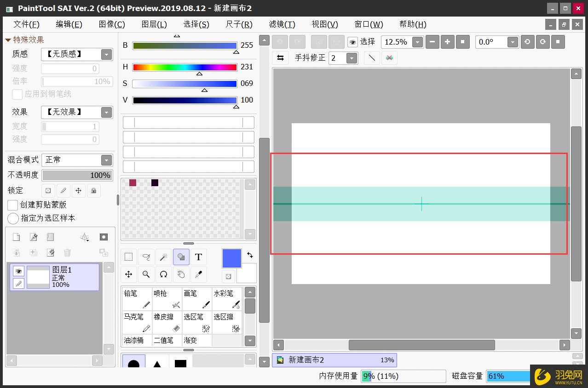The width and height of the screenshot is (588, 388).
Task: Open the 滤镜(T) menu
Action: 282,24
